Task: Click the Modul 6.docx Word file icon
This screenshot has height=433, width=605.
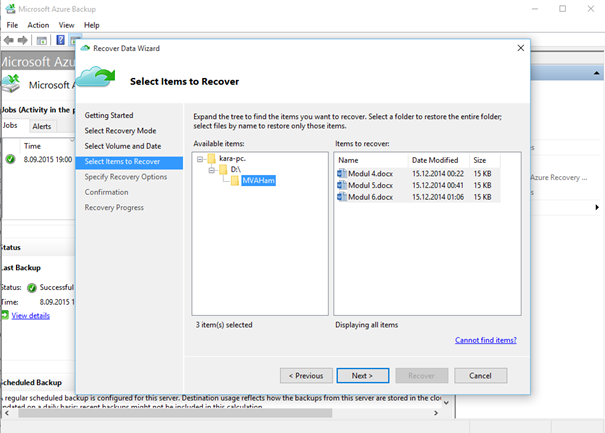Action: tap(341, 197)
